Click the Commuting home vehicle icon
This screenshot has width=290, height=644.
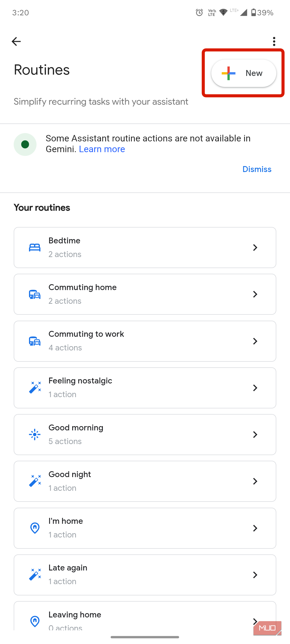point(35,294)
